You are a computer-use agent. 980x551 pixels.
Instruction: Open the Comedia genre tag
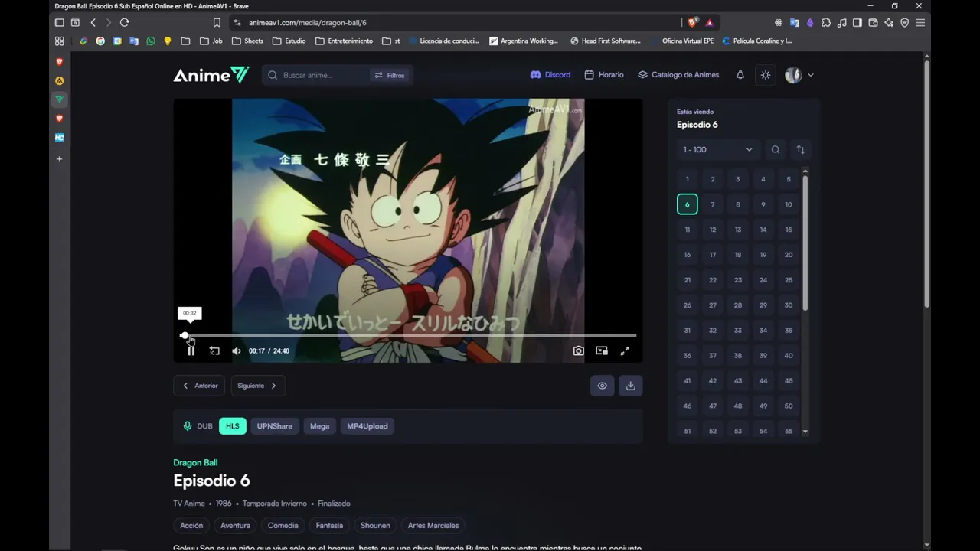pyautogui.click(x=283, y=526)
